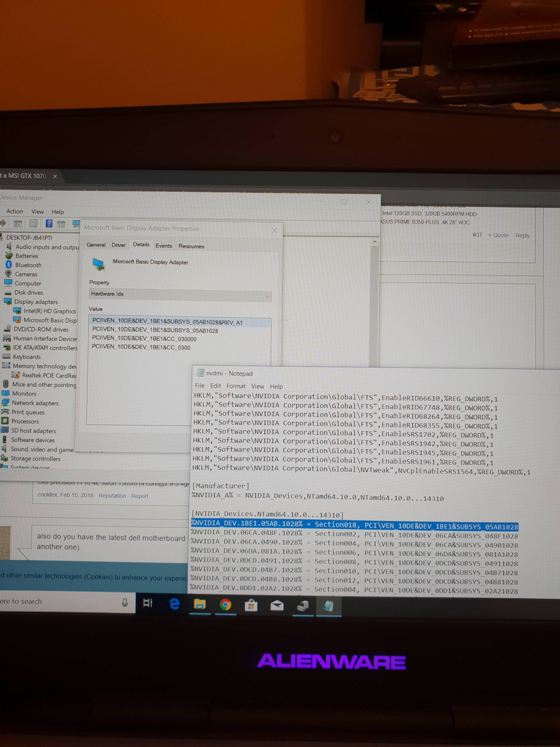Click the Realtek PCIE CardReader warning icon
Image resolution: width=560 pixels, height=747 pixels.
(15, 375)
